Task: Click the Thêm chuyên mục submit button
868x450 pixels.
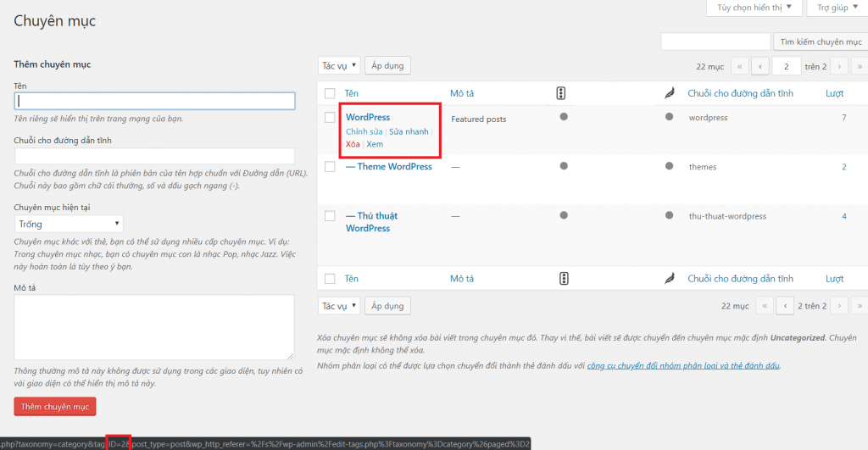Action: tap(55, 406)
